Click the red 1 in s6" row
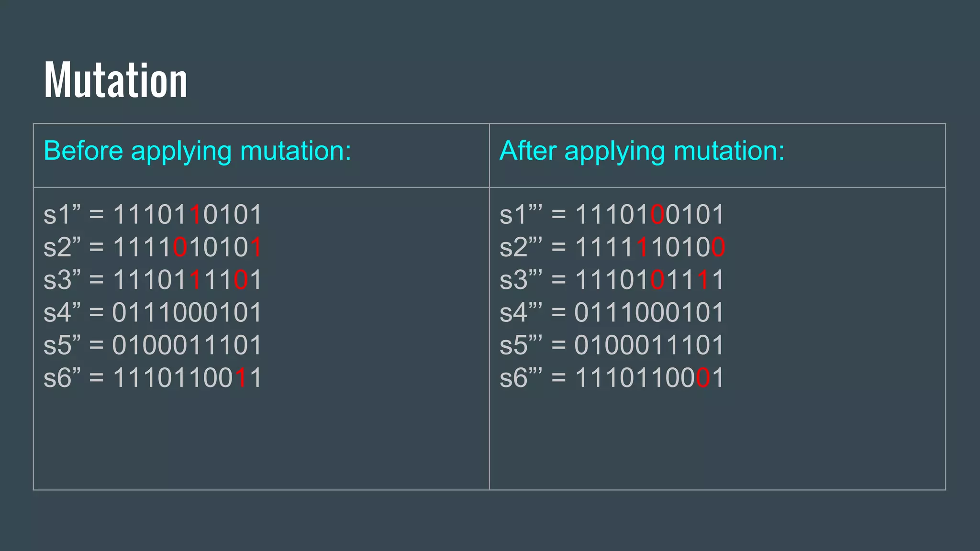 [241, 378]
